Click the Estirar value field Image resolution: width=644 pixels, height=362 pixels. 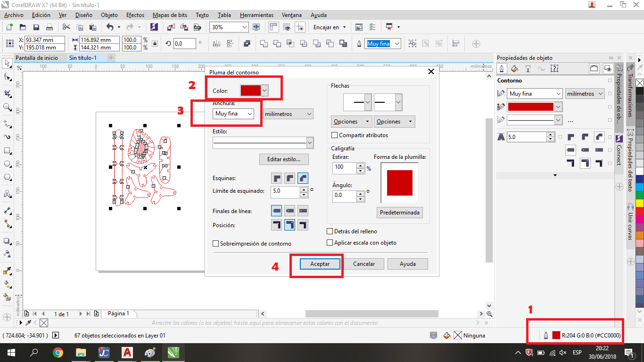tap(344, 167)
